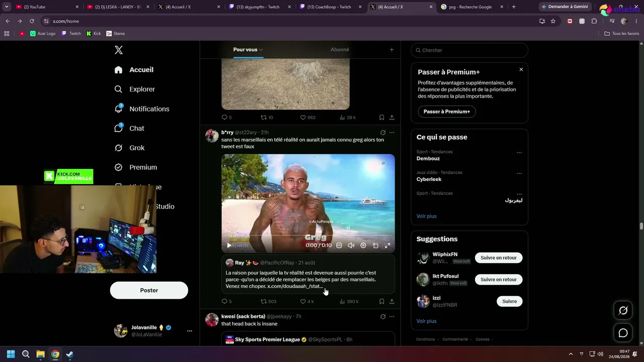Viewport: 644px width, 362px height.
Task: View analytics of the 390 k views post
Action: tap(349, 302)
